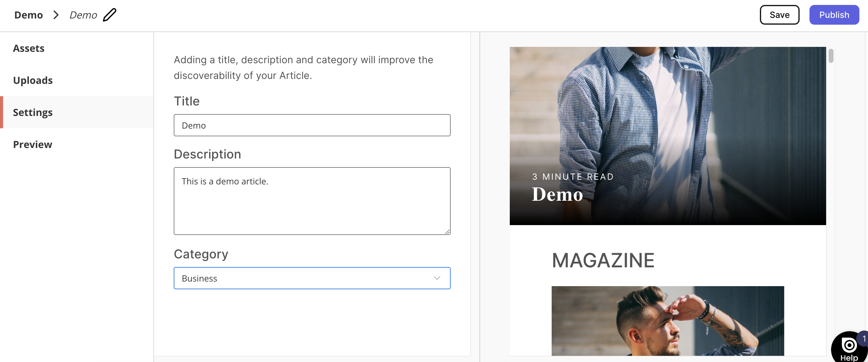Screen dimensions: 868x362
Task: Click the breadcrumb chevron arrow icon
Action: (x=56, y=15)
